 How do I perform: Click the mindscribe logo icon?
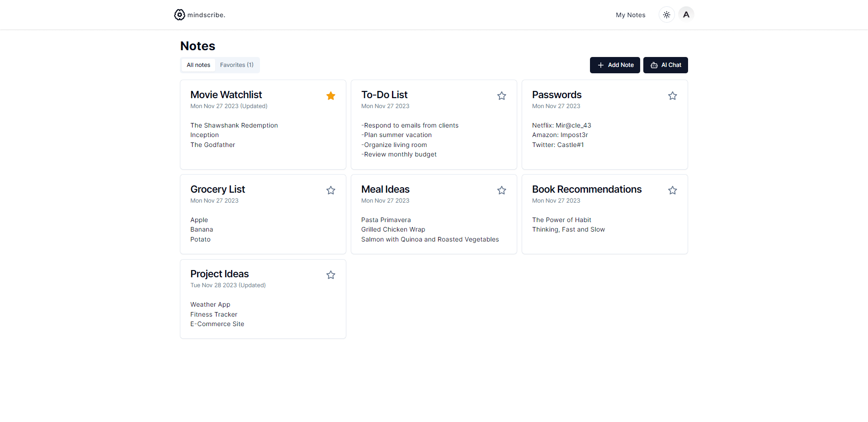tap(179, 15)
